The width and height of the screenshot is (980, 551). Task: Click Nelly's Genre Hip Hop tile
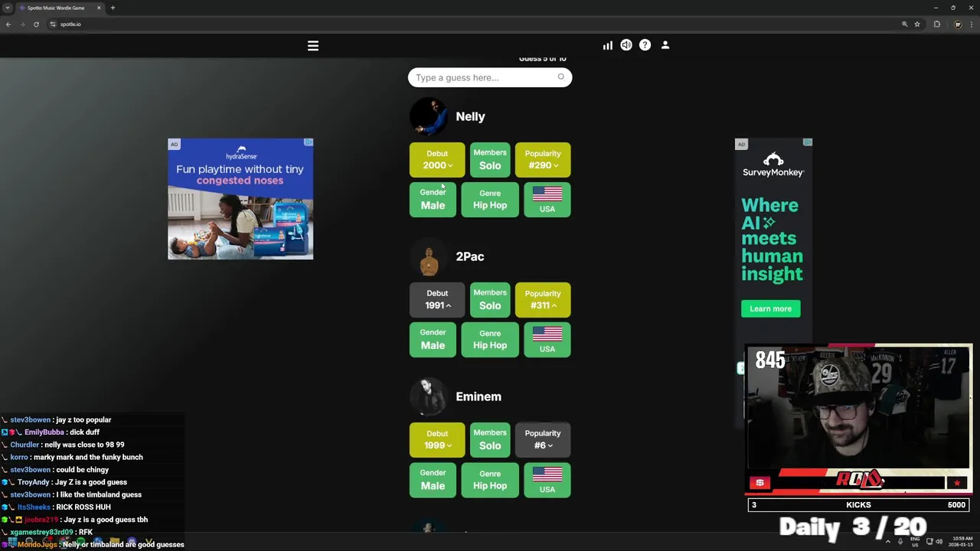pos(490,200)
